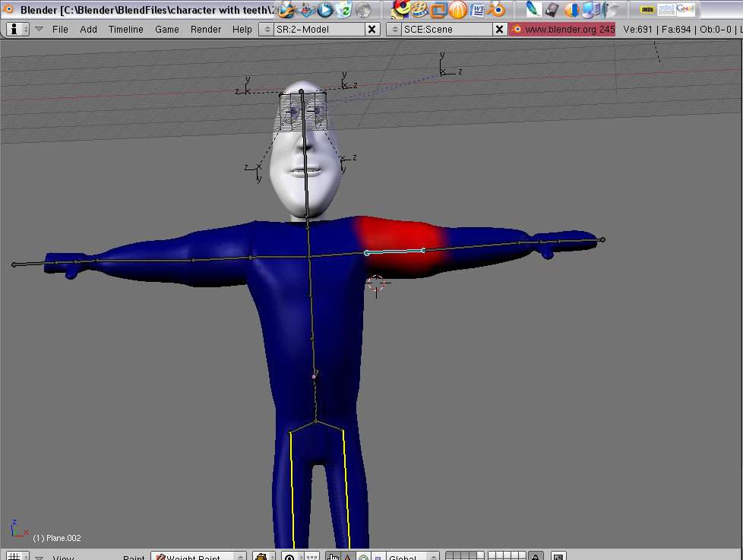This screenshot has height=560, width=743.
Task: Click the render this window icon
Action: (x=558, y=557)
